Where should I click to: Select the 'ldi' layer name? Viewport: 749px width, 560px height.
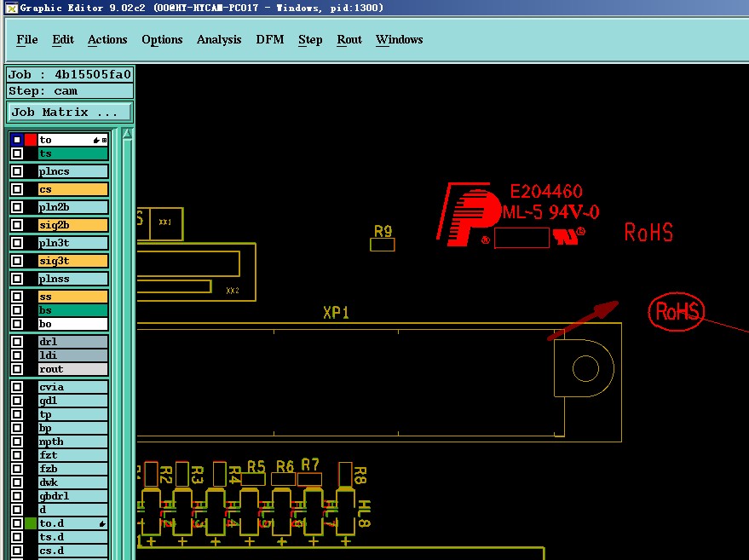[x=72, y=355]
